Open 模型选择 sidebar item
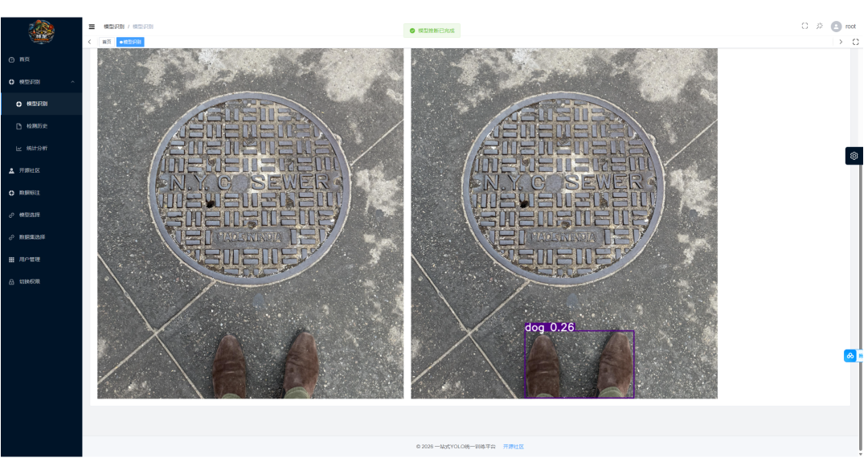 [42, 215]
